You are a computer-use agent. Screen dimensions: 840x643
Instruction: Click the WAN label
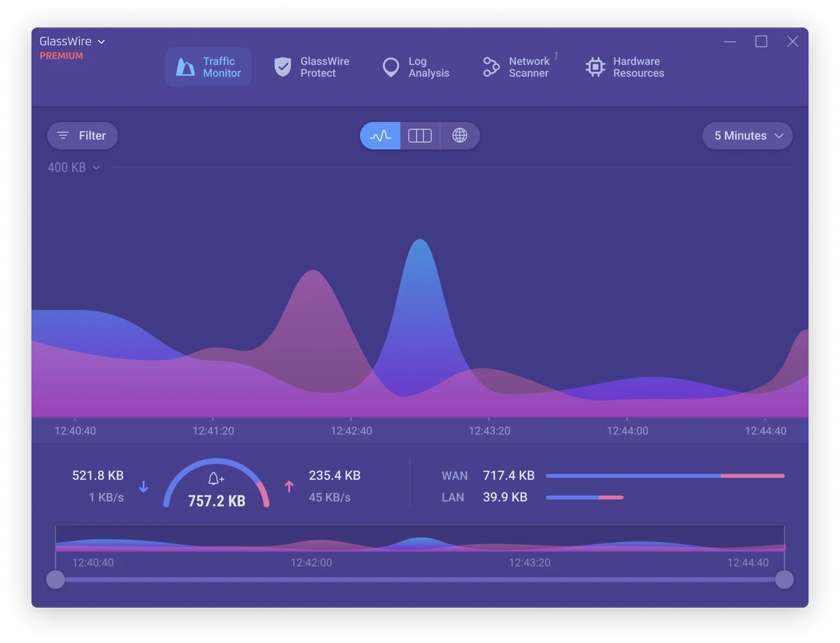tap(454, 476)
